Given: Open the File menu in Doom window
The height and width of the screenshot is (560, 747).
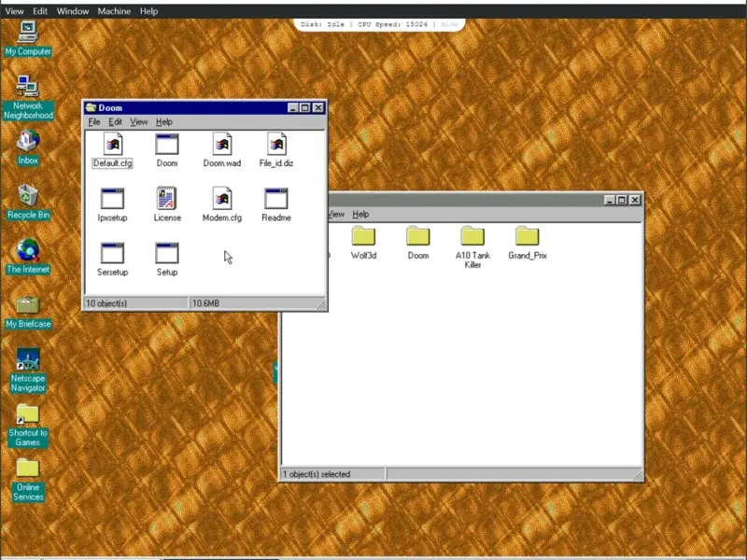Looking at the screenshot, I should (94, 122).
